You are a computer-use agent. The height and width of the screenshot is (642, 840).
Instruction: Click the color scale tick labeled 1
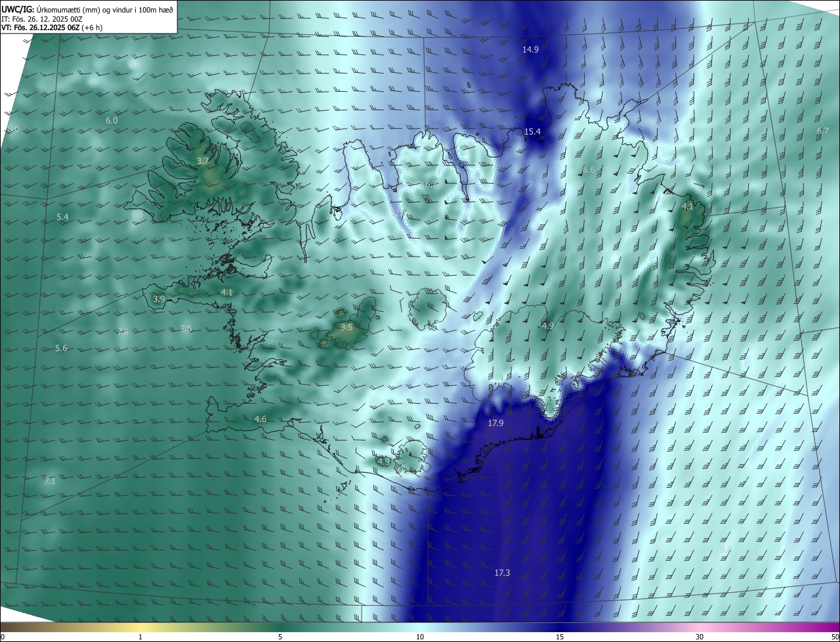(140, 637)
